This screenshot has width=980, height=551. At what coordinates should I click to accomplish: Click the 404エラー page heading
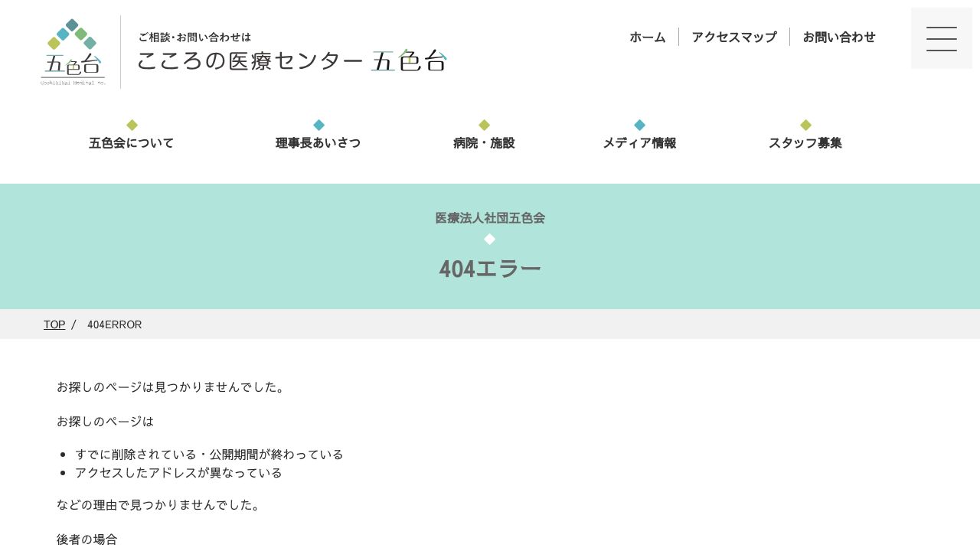click(490, 269)
